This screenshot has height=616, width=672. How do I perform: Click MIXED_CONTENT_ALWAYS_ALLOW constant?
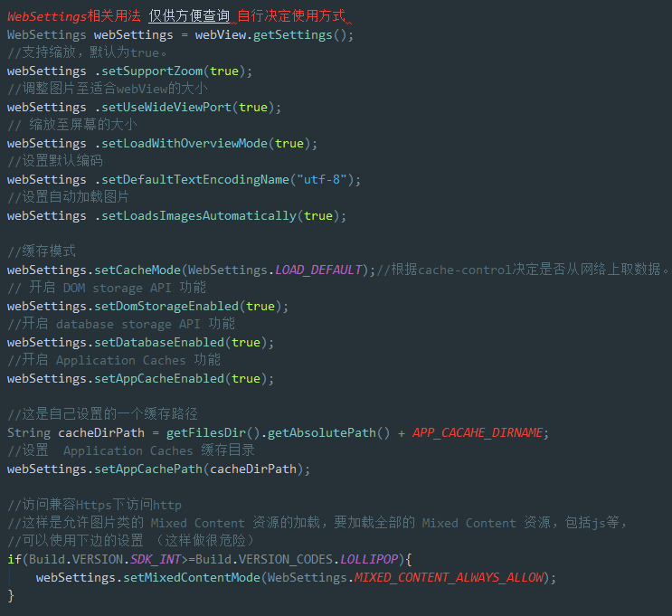click(449, 577)
